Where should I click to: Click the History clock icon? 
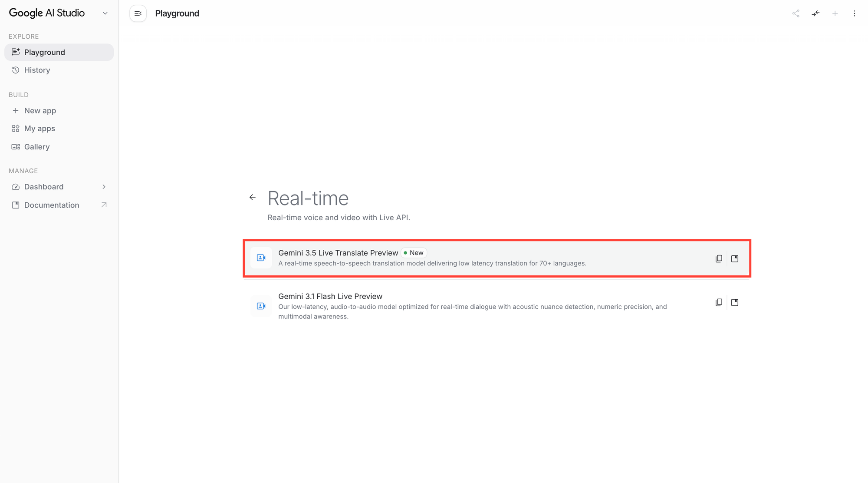[16, 70]
